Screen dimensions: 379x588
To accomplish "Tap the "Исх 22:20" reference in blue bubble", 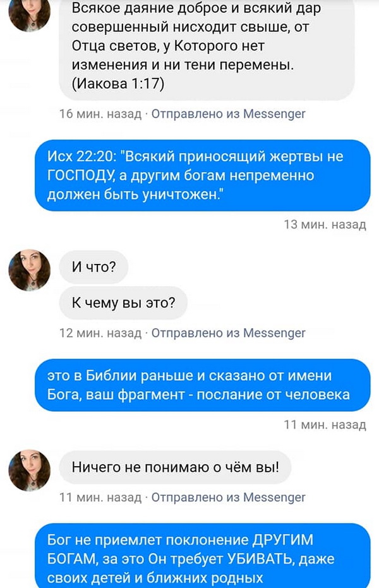I will tap(81, 157).
